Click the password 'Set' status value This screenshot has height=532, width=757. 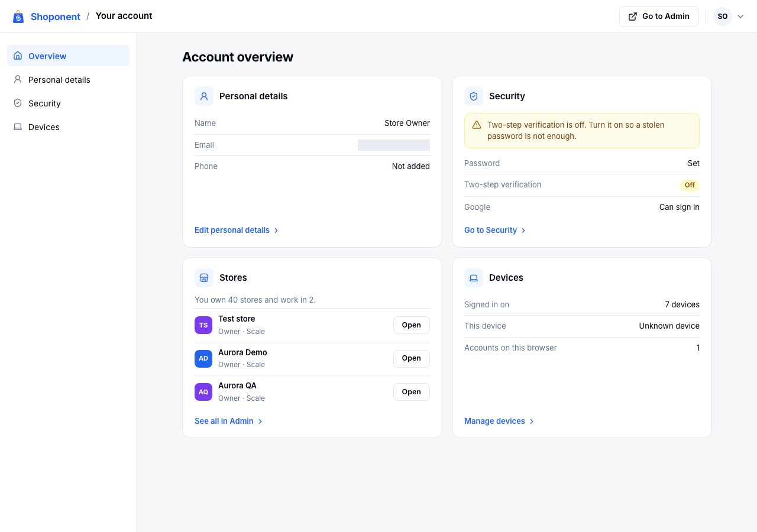[x=694, y=163]
